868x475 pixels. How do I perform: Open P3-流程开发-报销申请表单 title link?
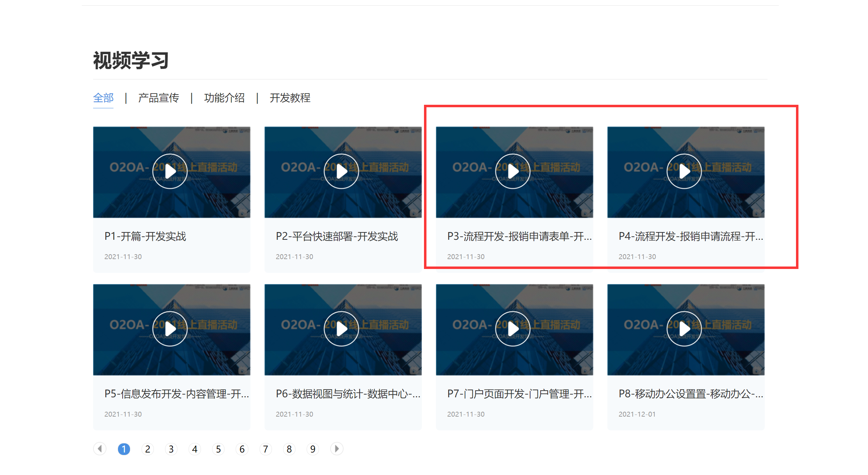(x=519, y=236)
